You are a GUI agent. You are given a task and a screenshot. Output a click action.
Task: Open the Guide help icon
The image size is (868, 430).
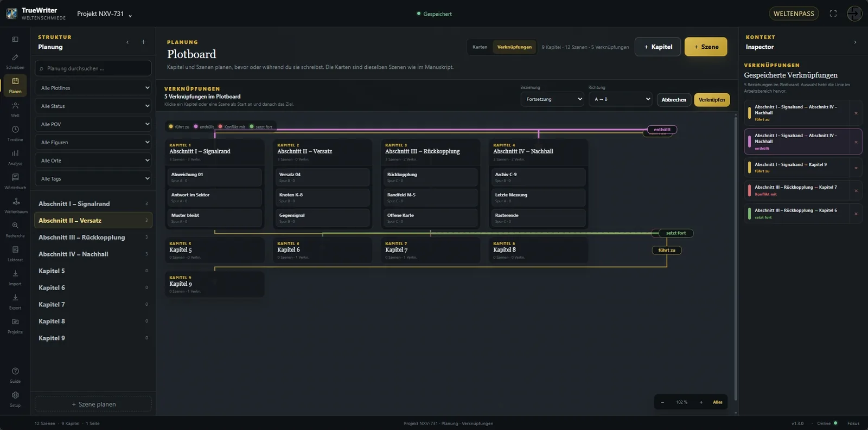[15, 375]
